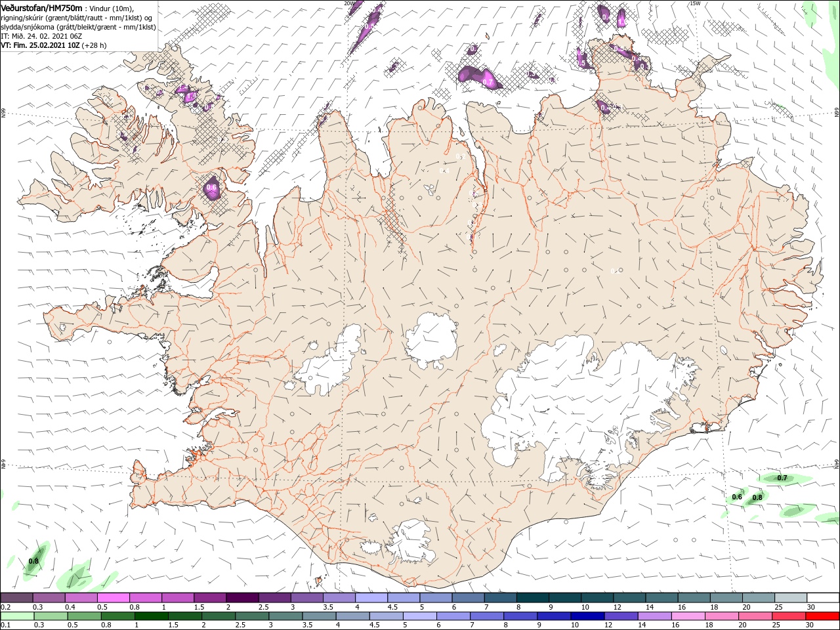Screen dimensions: 840x630
Task: Pick the blue 8 rain scale swatch
Action: [520, 616]
